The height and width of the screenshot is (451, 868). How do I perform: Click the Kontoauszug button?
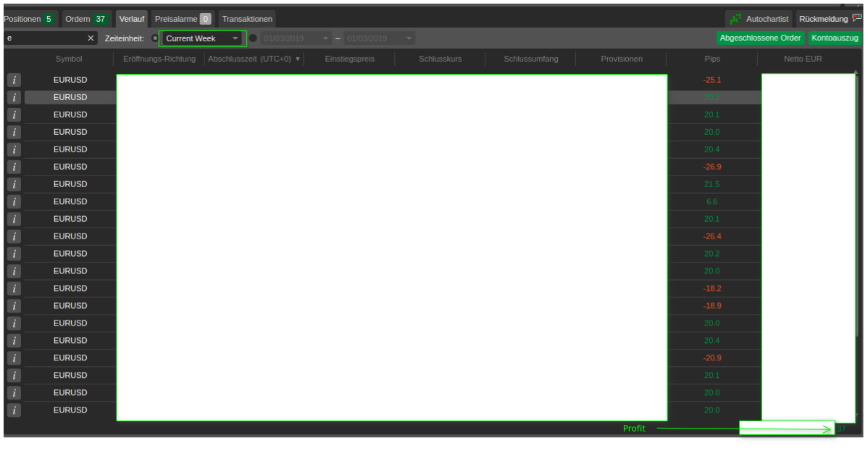(835, 38)
